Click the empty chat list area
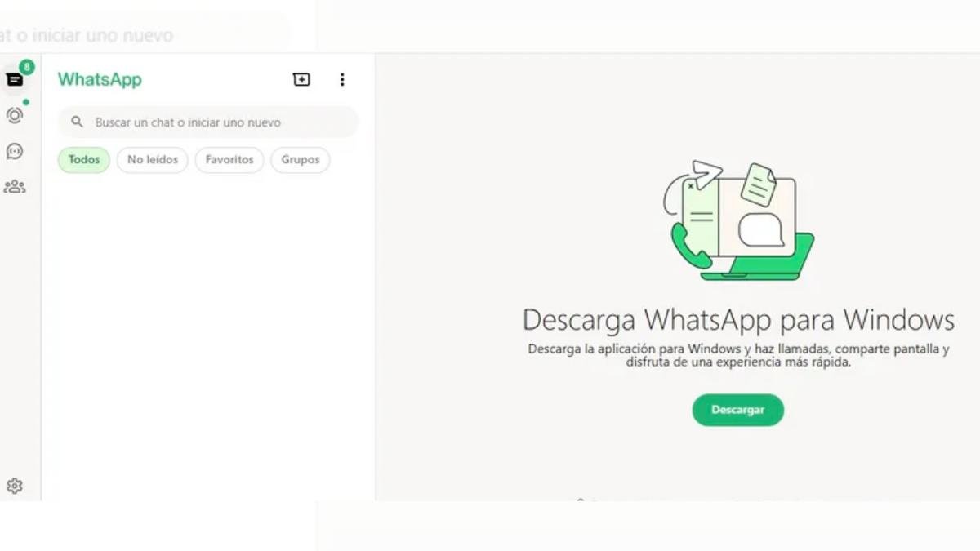 point(208,335)
